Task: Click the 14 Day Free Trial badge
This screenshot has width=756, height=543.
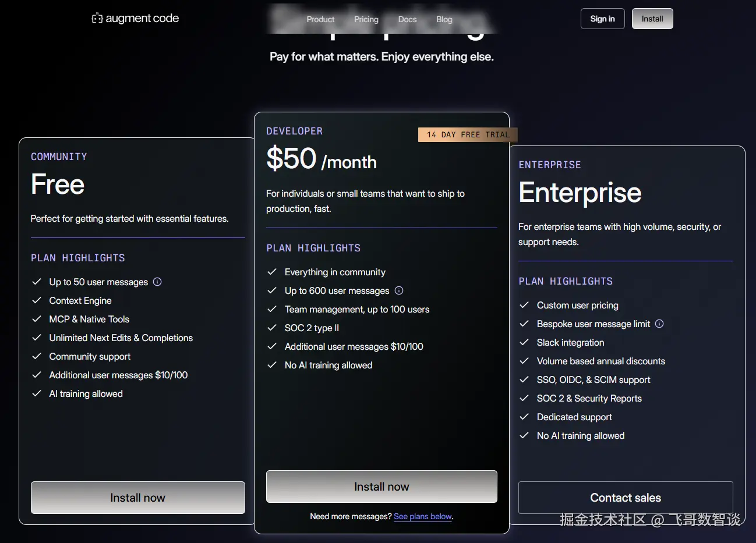Action: pos(468,134)
